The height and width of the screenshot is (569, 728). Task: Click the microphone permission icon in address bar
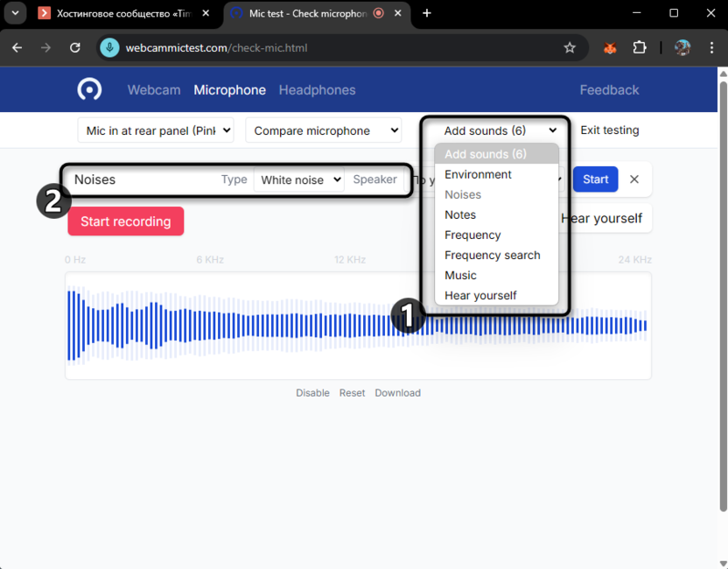click(x=109, y=48)
